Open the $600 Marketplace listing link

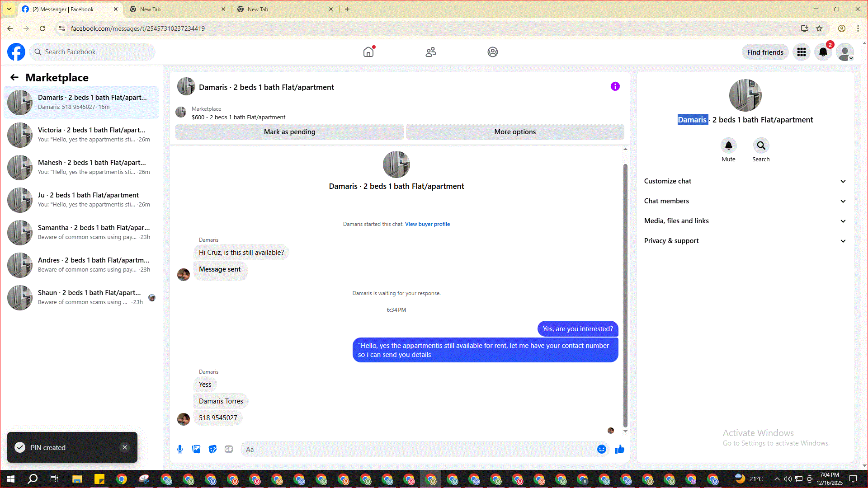pos(238,117)
